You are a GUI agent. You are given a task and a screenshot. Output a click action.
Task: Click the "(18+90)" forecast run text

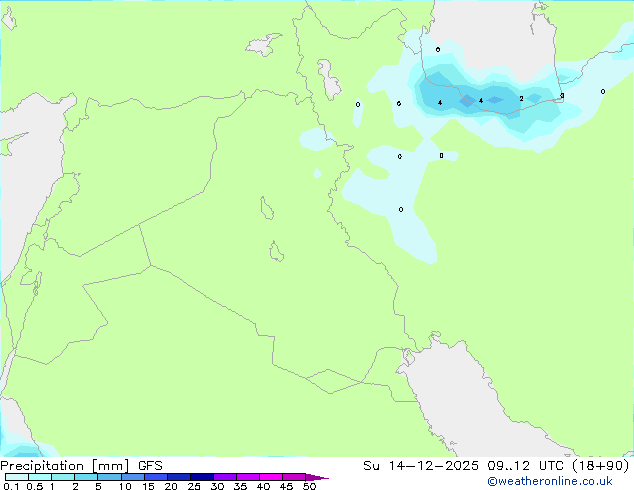[601, 466]
